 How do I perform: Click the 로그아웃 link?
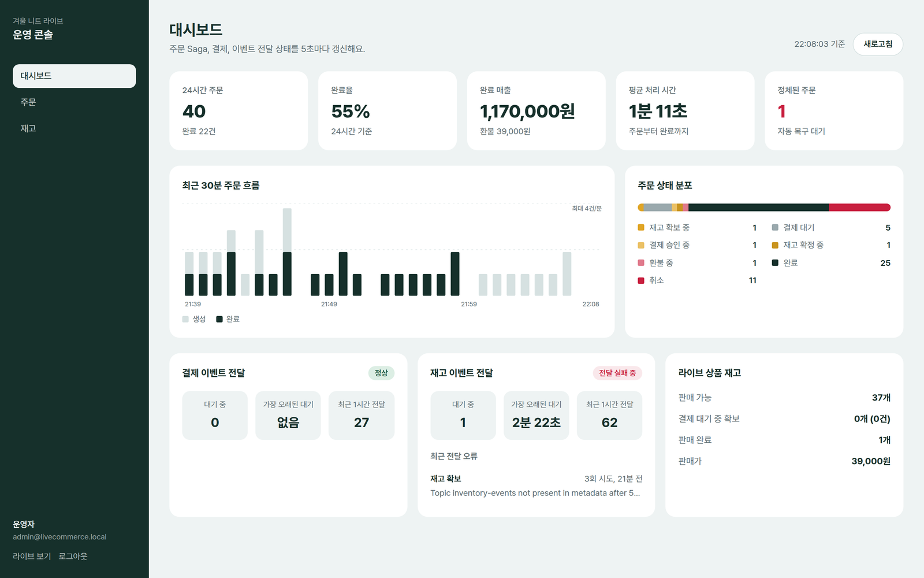click(73, 556)
